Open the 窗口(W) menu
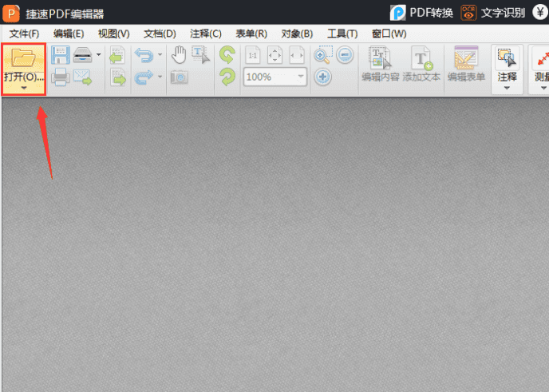The width and height of the screenshot is (549, 392). pyautogui.click(x=389, y=34)
